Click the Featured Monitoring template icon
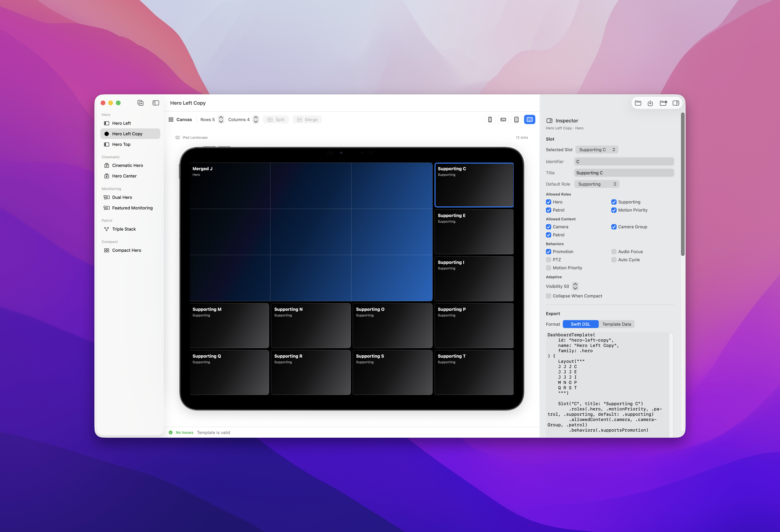The height and width of the screenshot is (532, 780). 107,208
